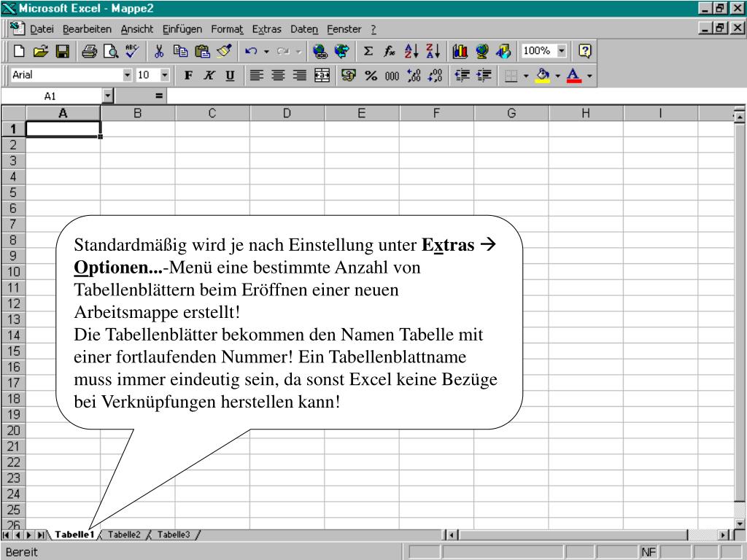Sort descending Z to A icon
Viewport: 747px width, 560px height.
pyautogui.click(x=433, y=51)
